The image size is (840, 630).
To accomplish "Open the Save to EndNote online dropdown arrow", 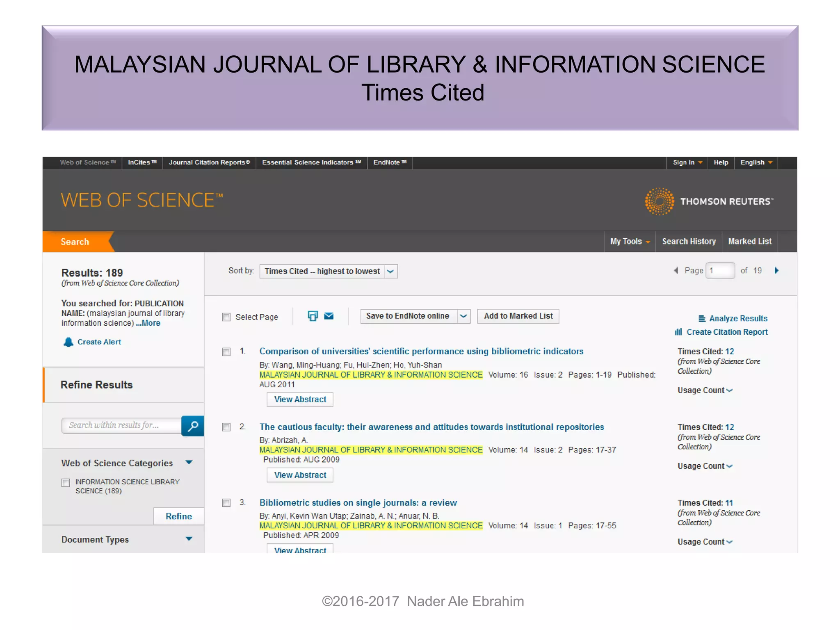I will coord(463,316).
